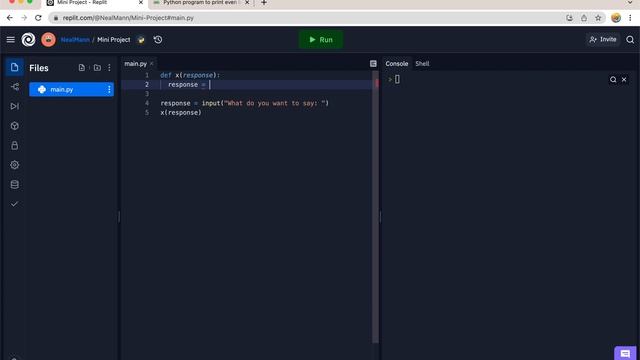Switch to the Console tab
The height and width of the screenshot is (360, 640).
coord(397,64)
